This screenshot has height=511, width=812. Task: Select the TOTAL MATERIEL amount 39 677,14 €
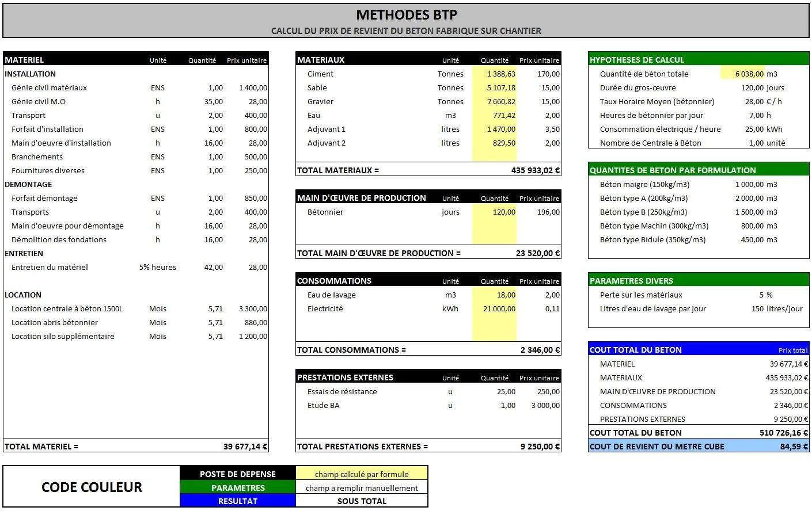pyautogui.click(x=245, y=447)
